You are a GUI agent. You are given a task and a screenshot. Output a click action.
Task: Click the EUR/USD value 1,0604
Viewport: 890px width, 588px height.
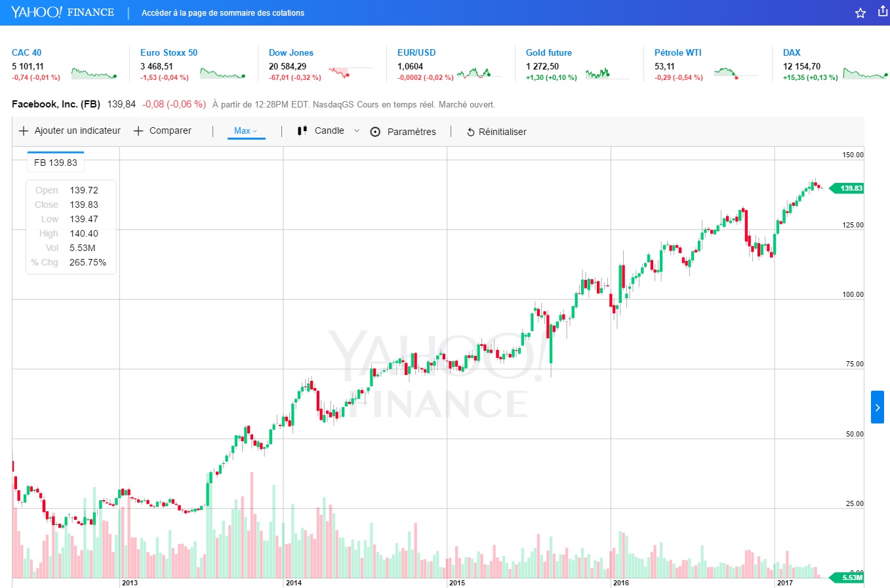(x=410, y=66)
